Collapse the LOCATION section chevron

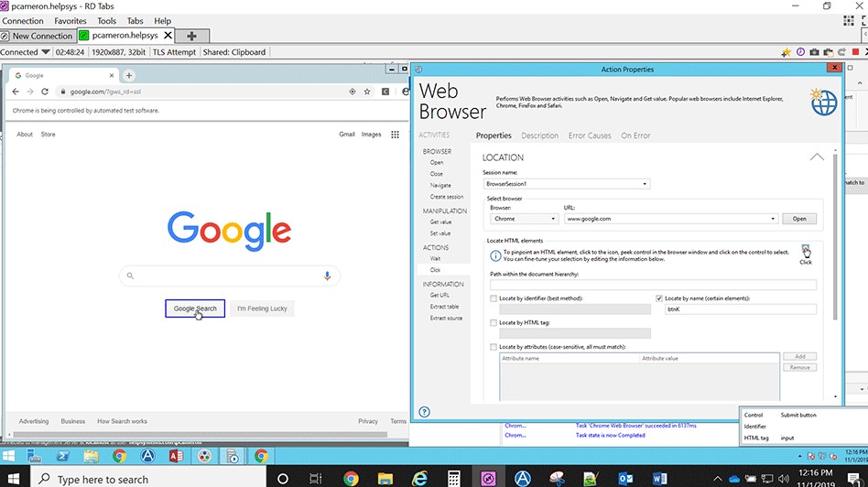(817, 157)
